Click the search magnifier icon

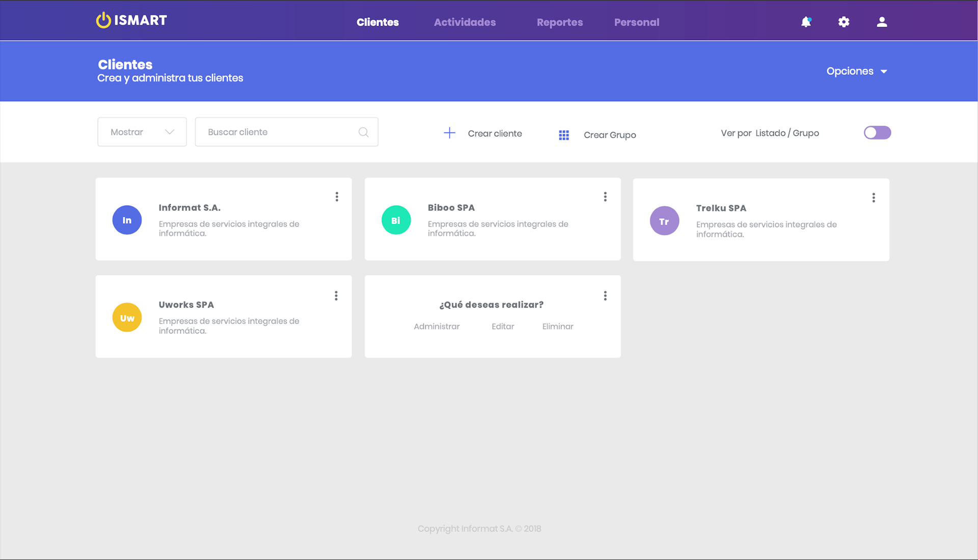pyautogui.click(x=363, y=132)
